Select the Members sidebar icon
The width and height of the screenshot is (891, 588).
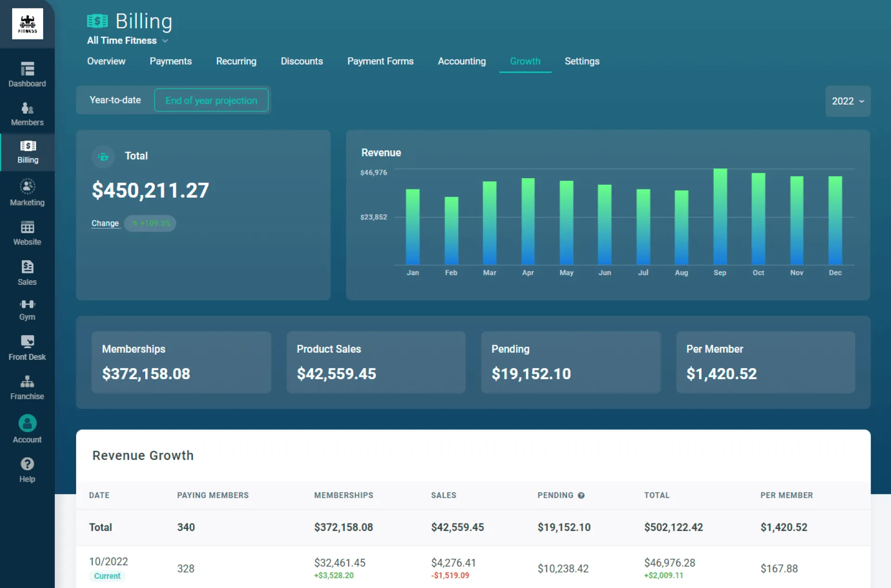point(27,112)
